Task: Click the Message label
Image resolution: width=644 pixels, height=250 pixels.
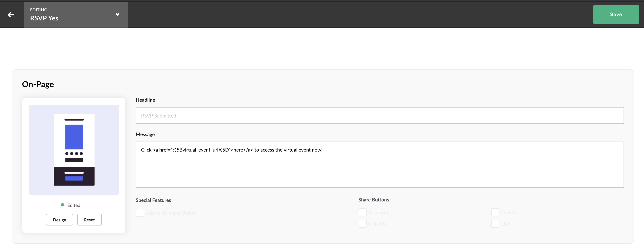Action: pos(145,135)
